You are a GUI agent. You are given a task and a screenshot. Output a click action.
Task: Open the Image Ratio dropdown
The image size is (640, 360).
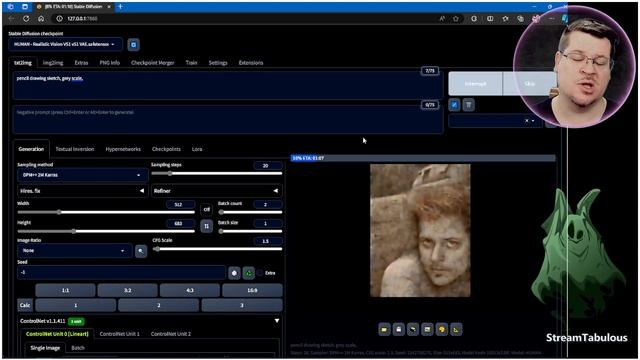(75, 251)
